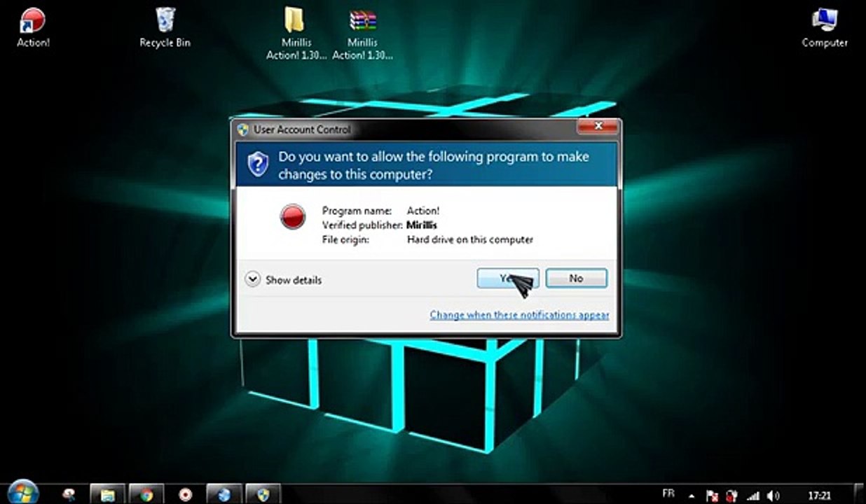Open Change when these notifications appear link
This screenshot has width=866, height=504.
[x=519, y=315]
